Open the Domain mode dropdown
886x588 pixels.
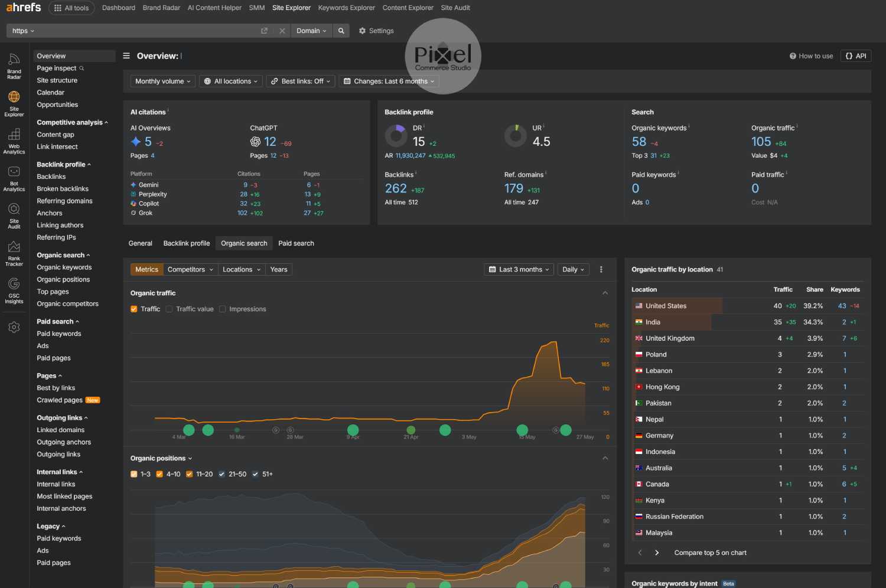(x=311, y=31)
